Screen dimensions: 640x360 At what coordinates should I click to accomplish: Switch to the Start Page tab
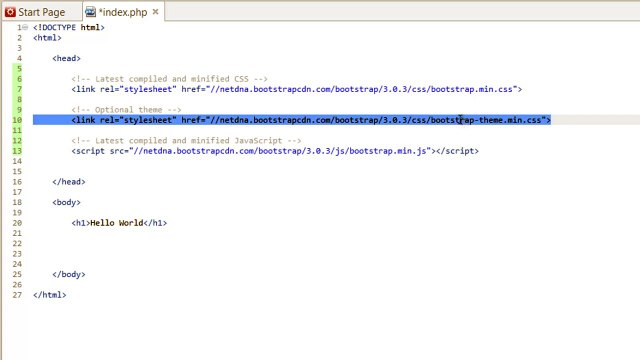35,12
